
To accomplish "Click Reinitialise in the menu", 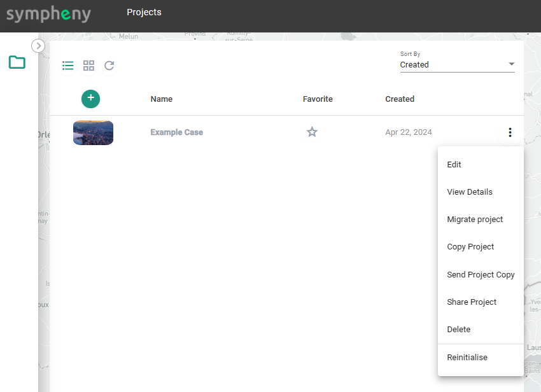I will click(467, 358).
